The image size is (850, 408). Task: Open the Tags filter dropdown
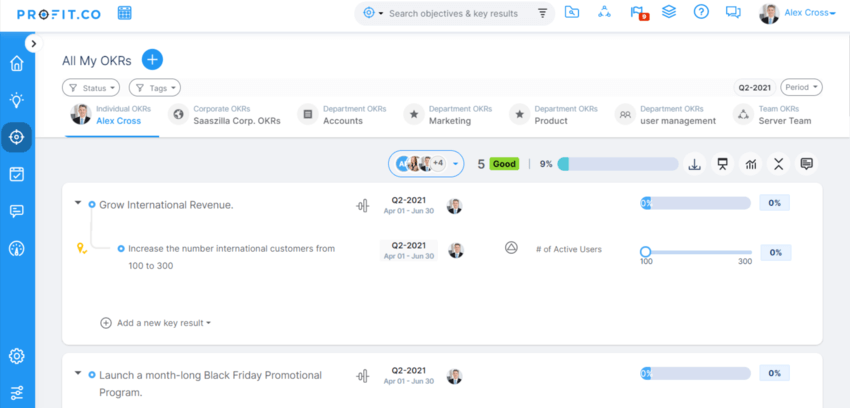[x=156, y=88]
